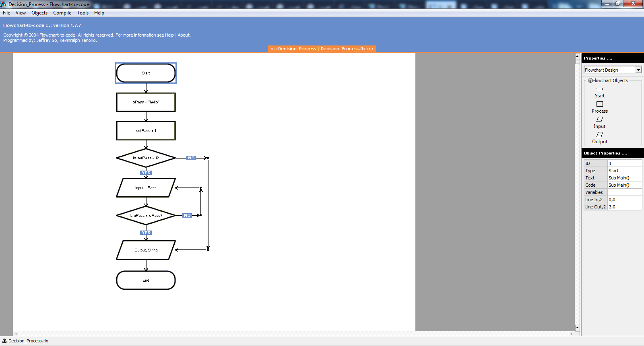Open the Compile menu
644x346 pixels.
pos(62,13)
